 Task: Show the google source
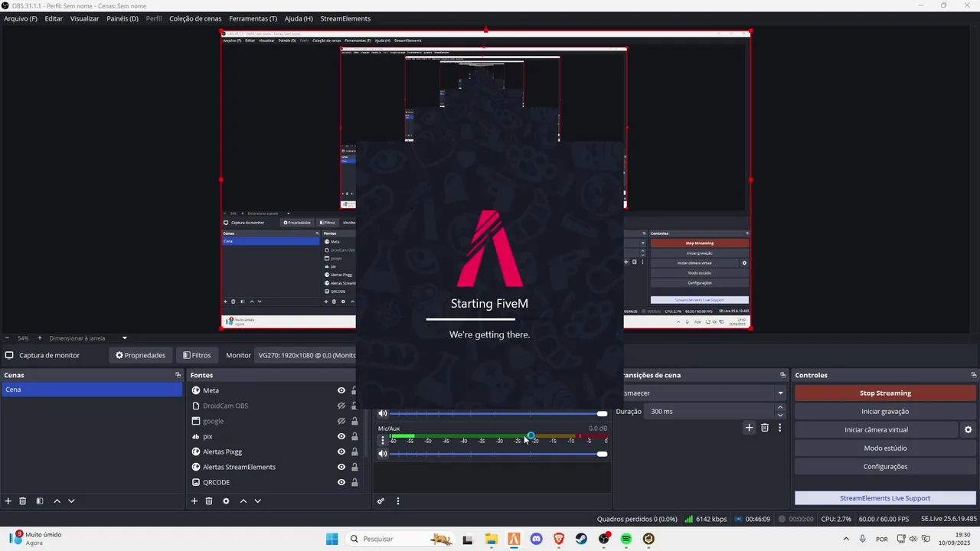click(341, 421)
